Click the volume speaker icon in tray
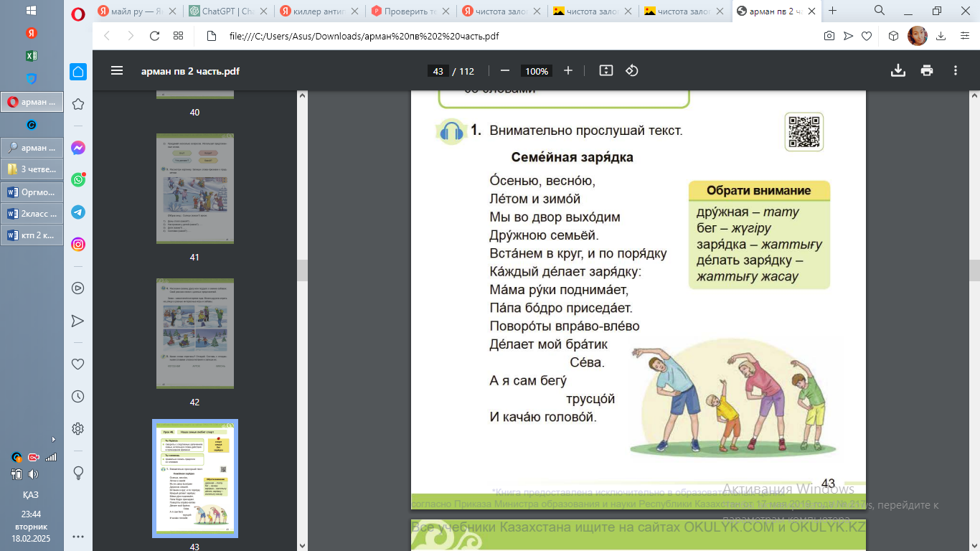980x551 pixels. point(34,474)
